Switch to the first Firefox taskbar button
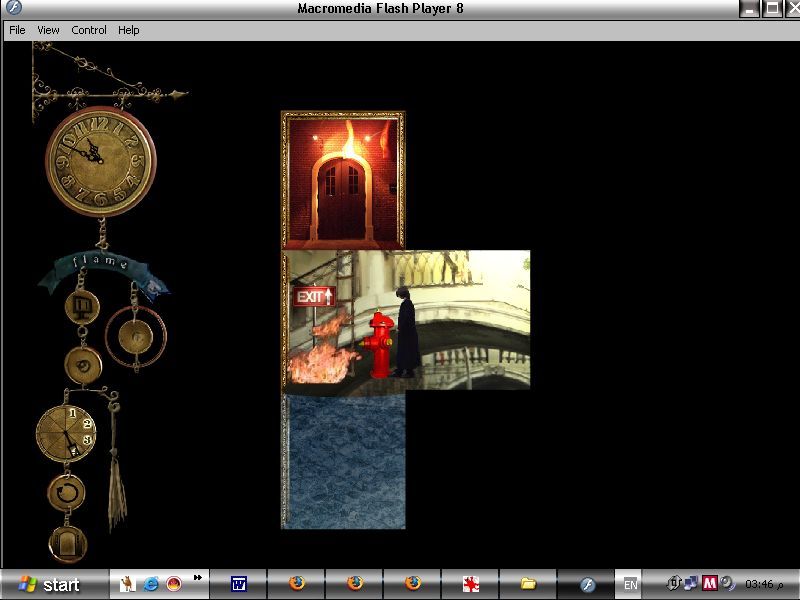 (x=296, y=584)
